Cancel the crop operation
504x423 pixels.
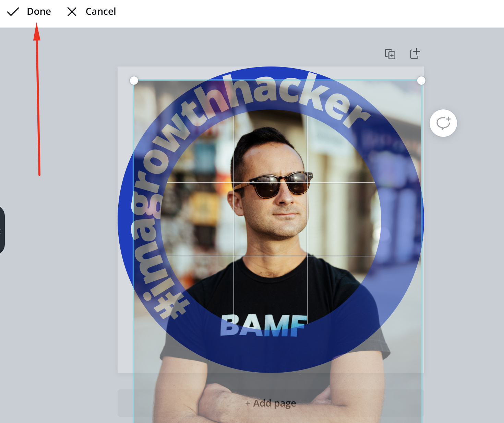tap(92, 12)
